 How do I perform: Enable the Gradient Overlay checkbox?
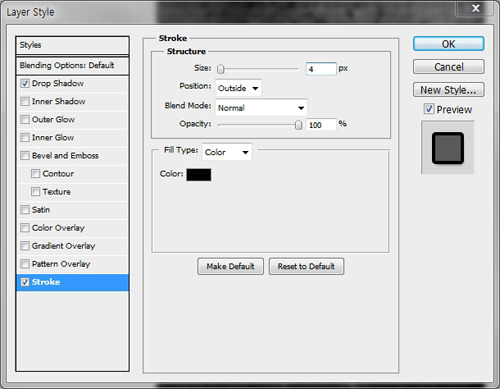coord(25,246)
